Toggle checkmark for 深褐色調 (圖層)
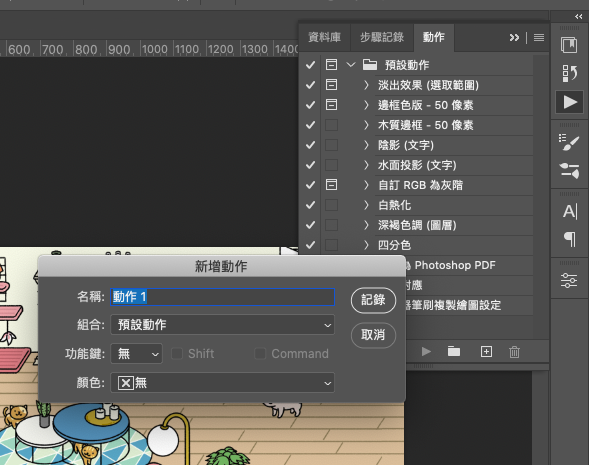 coord(310,225)
